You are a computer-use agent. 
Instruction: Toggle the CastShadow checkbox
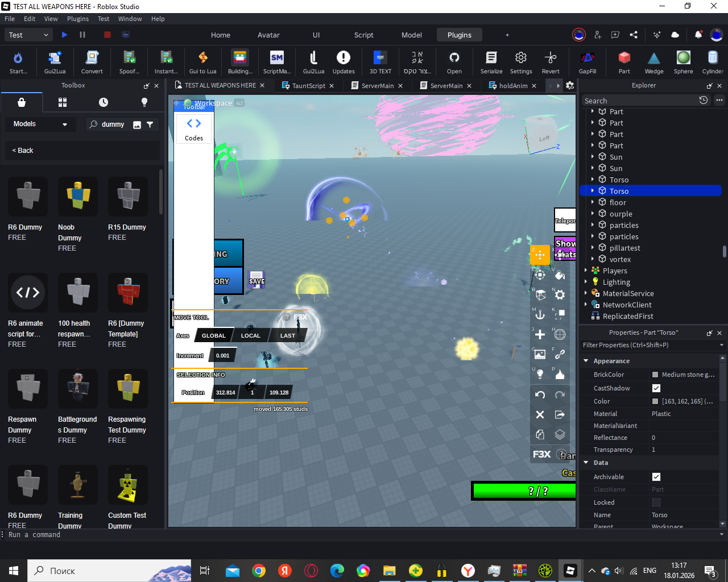tap(656, 388)
